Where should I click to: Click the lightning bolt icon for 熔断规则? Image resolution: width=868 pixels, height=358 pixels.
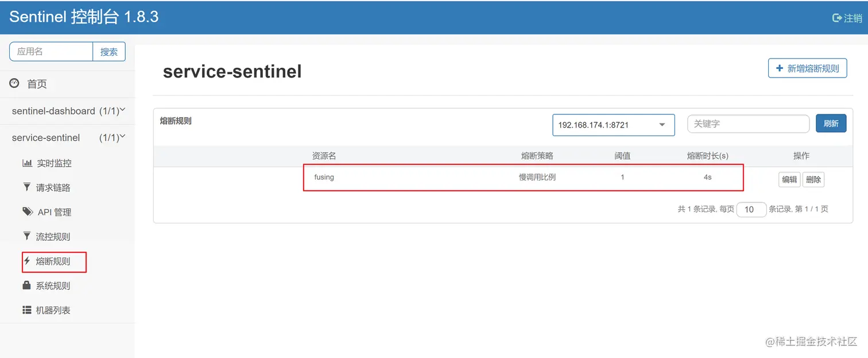(x=26, y=261)
